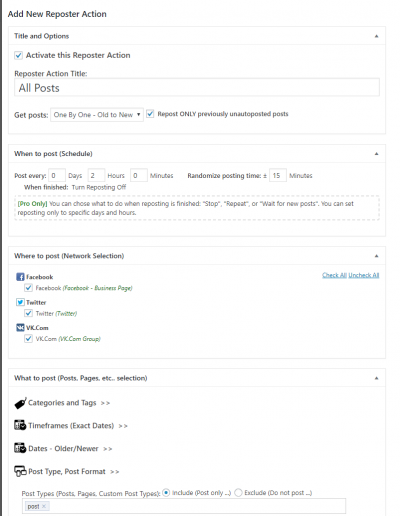400x516 pixels.
Task: Collapse the Title and Options panel
Action: [376, 36]
